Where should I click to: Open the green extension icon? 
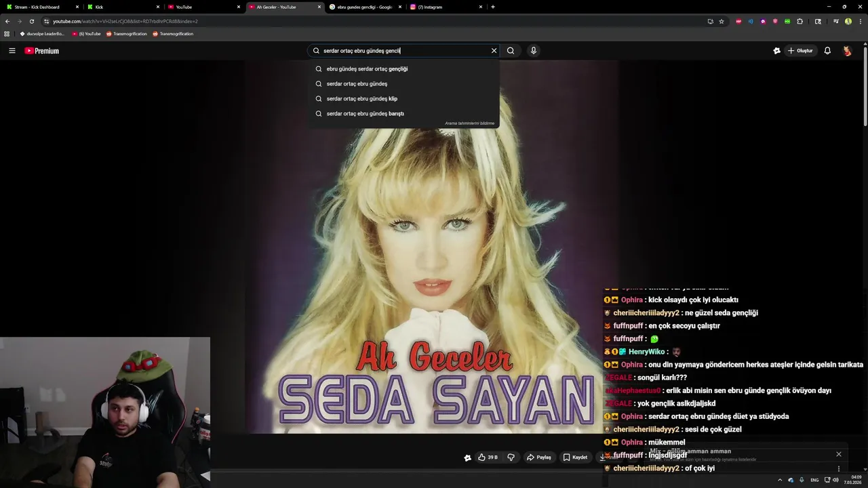pos(787,21)
